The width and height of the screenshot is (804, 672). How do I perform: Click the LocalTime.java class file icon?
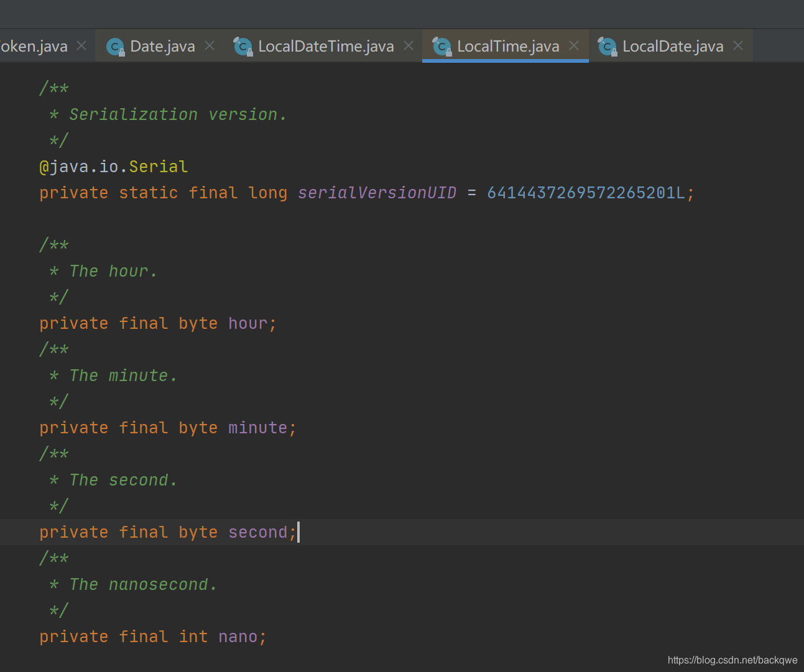(442, 47)
